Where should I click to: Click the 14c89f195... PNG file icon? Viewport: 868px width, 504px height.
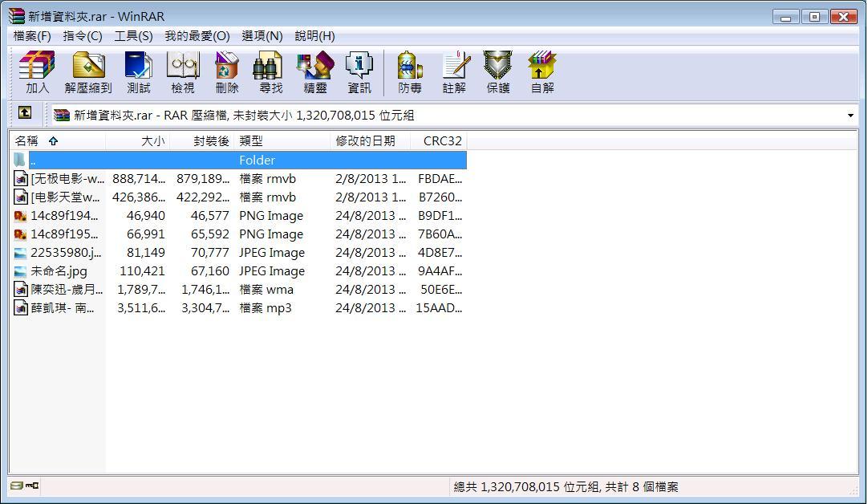[x=21, y=234]
